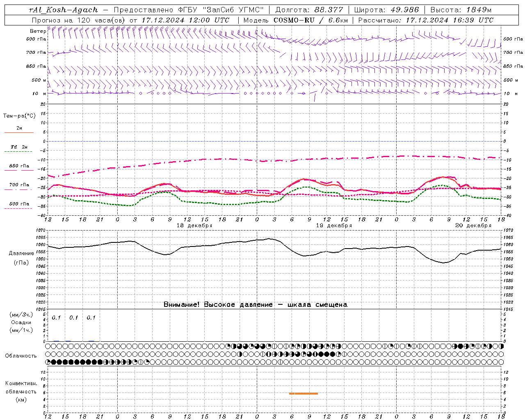Click the latitude value Широта: 49.986

tap(386, 10)
